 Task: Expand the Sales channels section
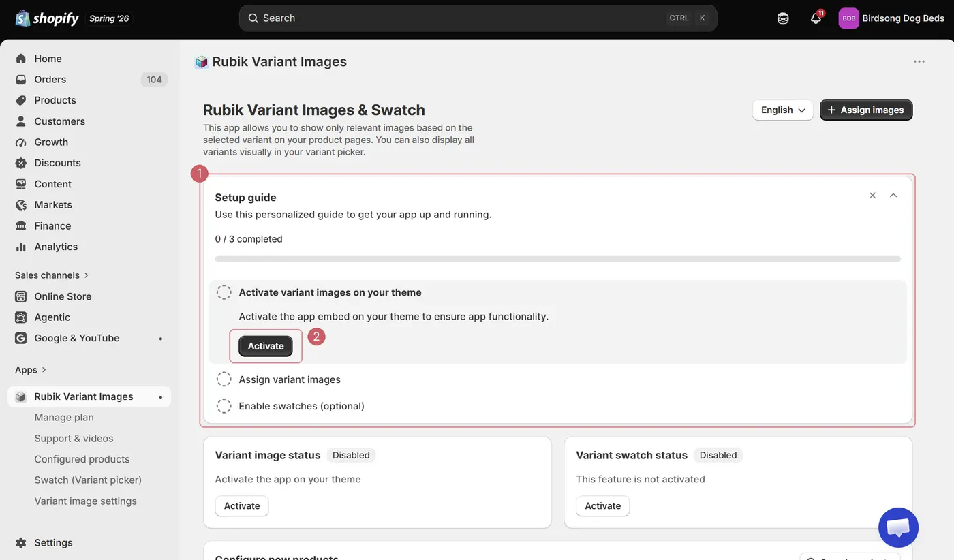52,275
